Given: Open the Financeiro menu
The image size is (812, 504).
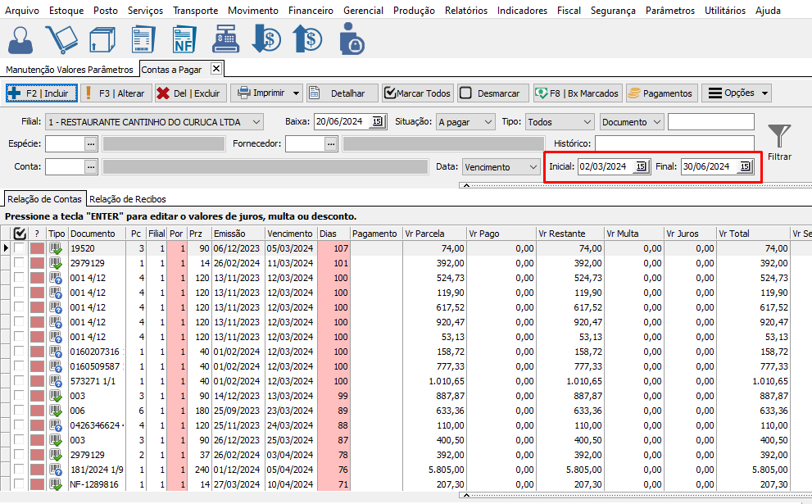Looking at the screenshot, I should click(311, 11).
